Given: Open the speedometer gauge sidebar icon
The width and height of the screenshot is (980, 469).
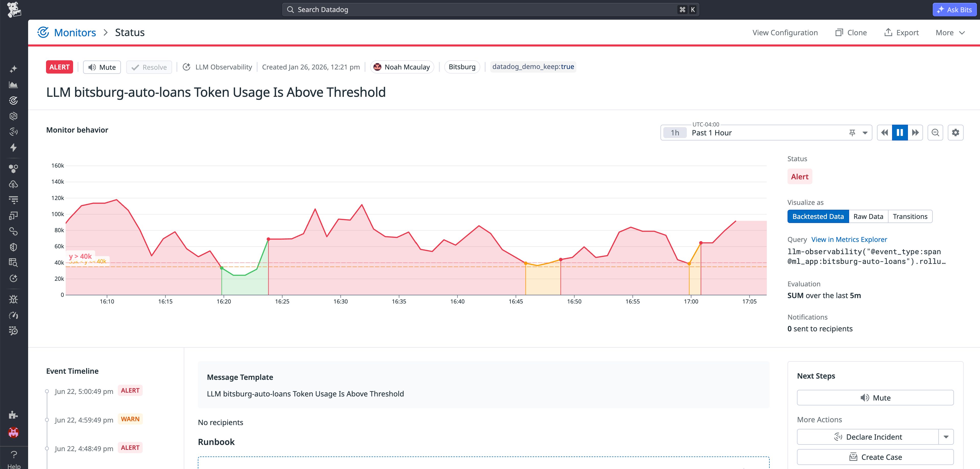Looking at the screenshot, I should [13, 315].
